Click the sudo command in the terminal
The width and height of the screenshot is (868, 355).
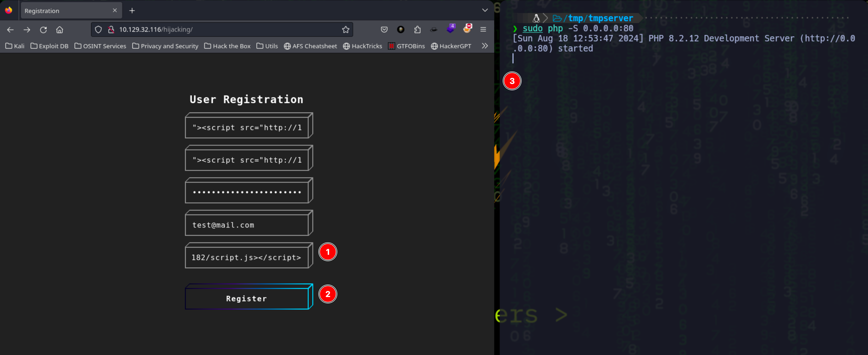pos(533,28)
